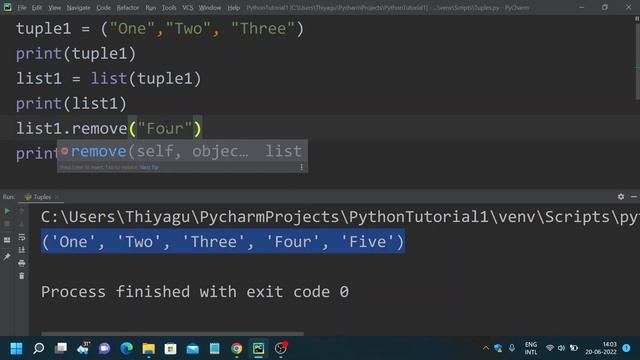
Task: Click the Stop square icon in Run panel
Action: point(7,224)
